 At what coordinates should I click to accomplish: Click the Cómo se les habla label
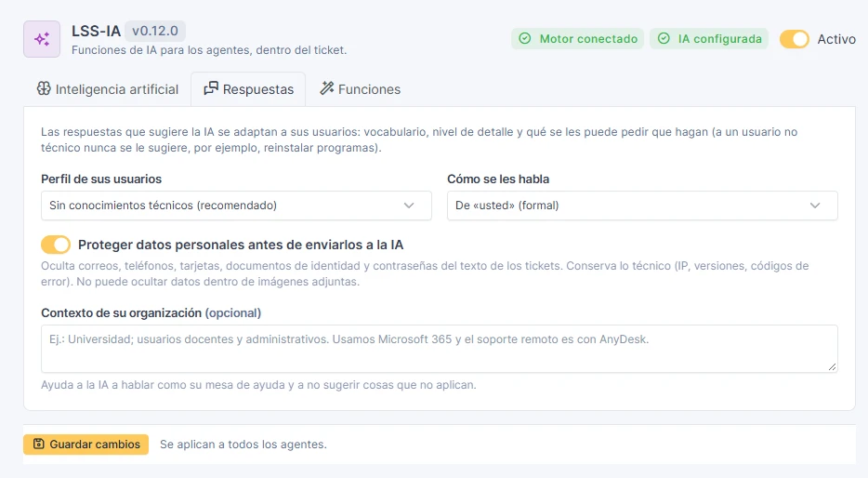(498, 179)
